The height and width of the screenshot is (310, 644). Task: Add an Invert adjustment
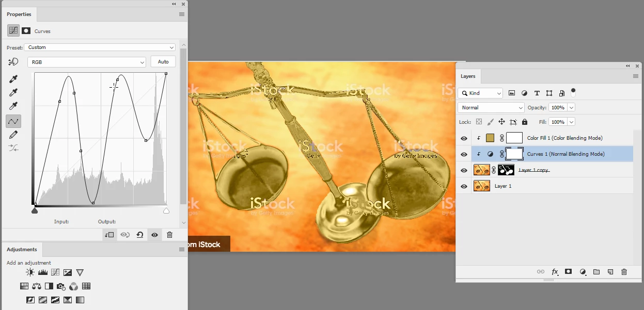click(x=30, y=300)
